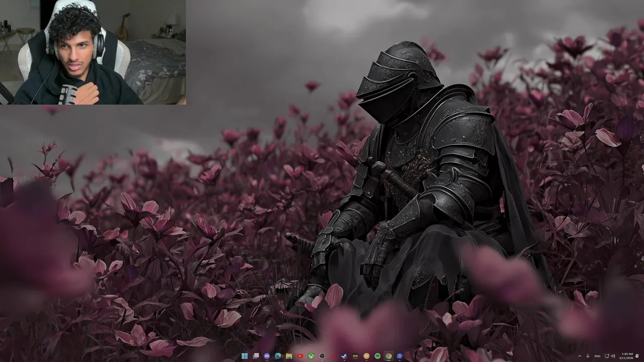Open the notification bell icon

pyautogui.click(x=637, y=356)
